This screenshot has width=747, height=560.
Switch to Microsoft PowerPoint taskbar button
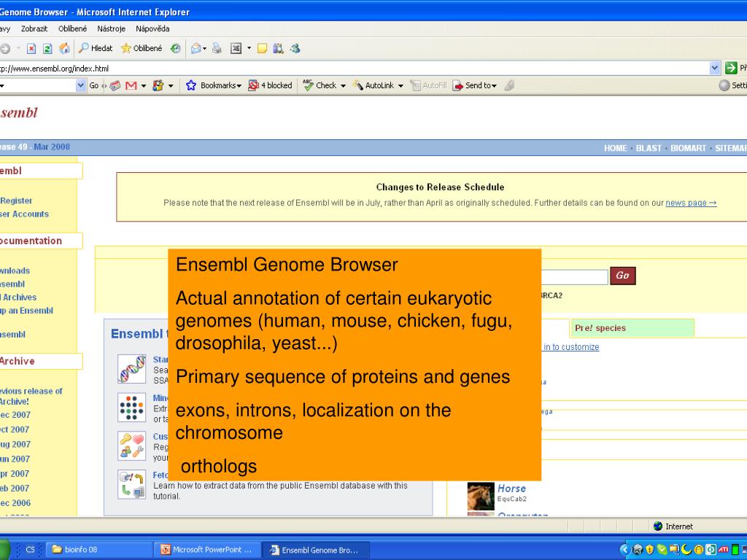click(208, 550)
